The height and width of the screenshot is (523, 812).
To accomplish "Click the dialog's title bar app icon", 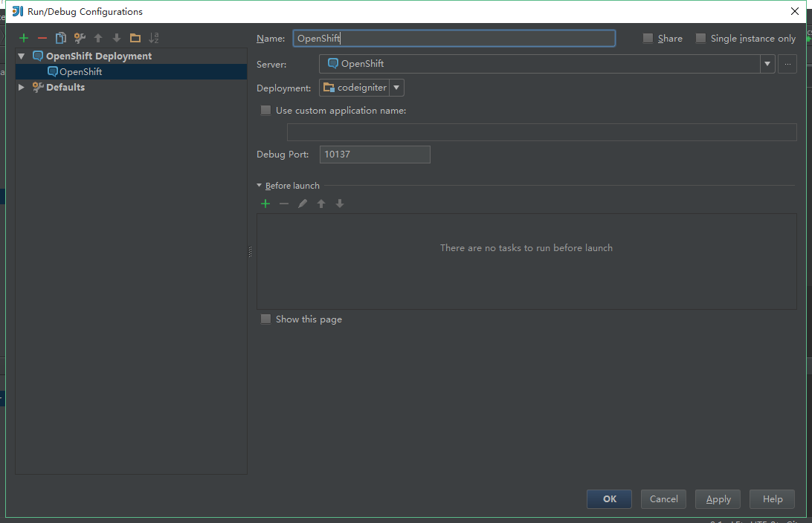I will [x=18, y=11].
